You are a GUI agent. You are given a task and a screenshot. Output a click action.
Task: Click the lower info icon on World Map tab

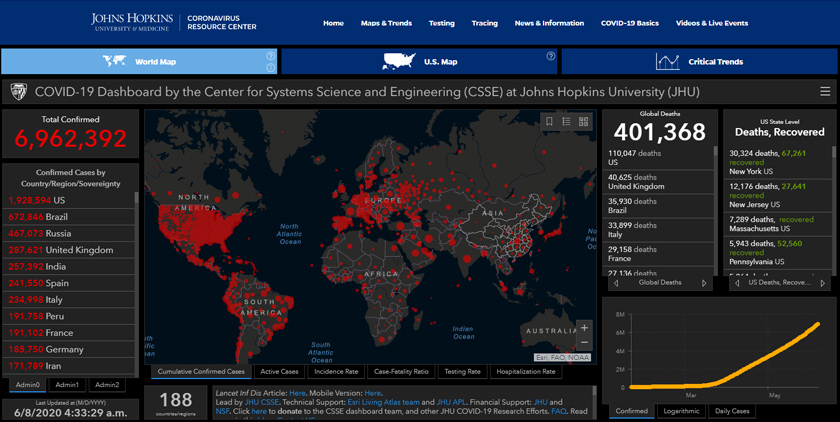(x=271, y=67)
